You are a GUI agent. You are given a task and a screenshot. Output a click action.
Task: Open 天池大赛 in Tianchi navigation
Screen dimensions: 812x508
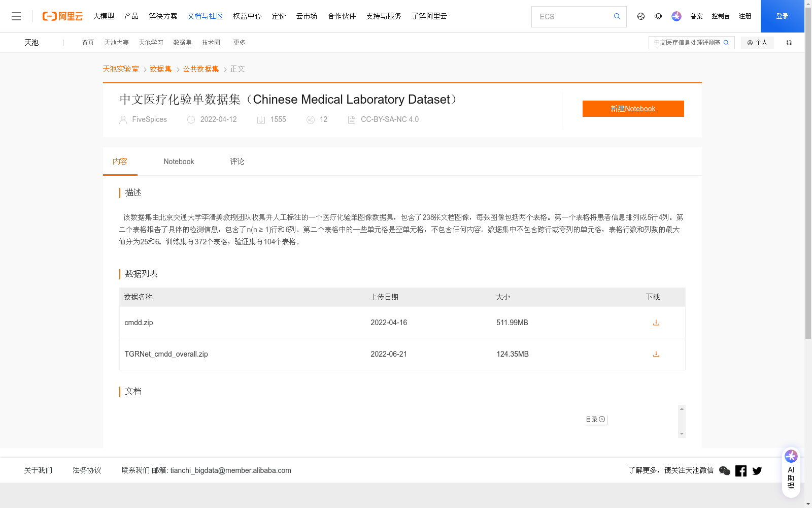click(x=116, y=43)
